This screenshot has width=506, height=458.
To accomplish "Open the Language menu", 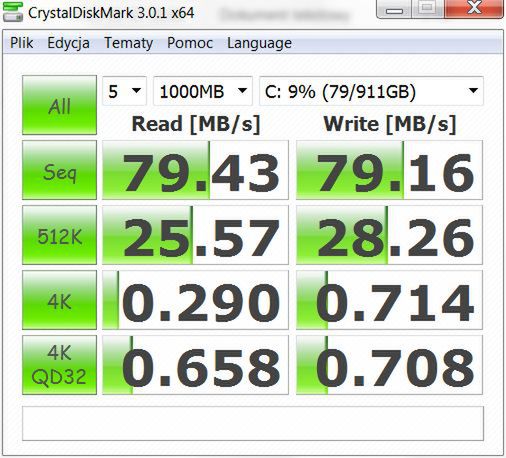I will coord(259,43).
